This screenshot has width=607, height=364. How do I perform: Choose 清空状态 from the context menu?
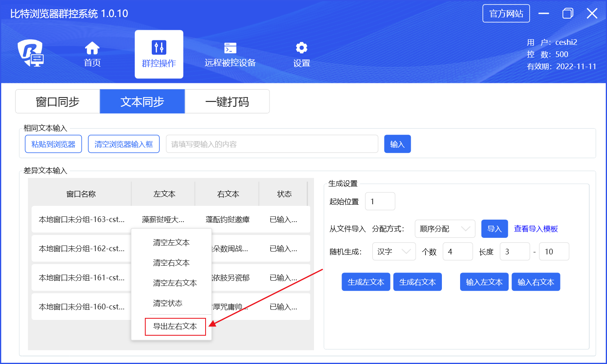(168, 303)
